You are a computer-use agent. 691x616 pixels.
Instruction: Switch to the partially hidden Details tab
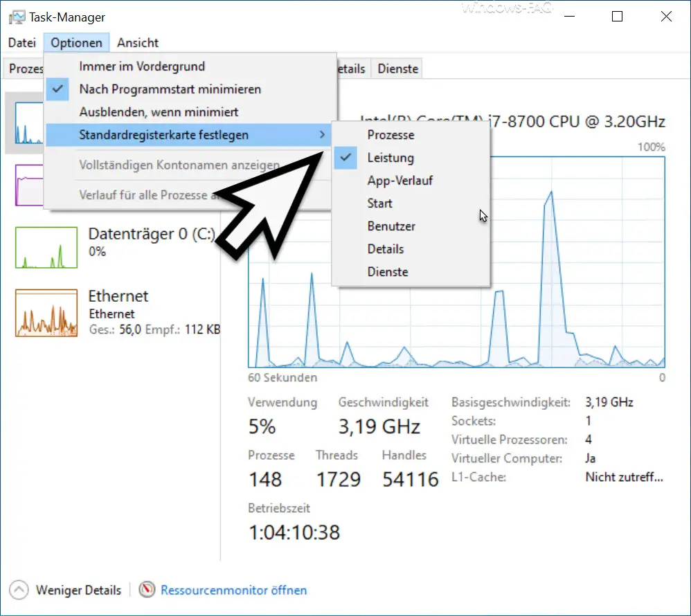point(353,69)
